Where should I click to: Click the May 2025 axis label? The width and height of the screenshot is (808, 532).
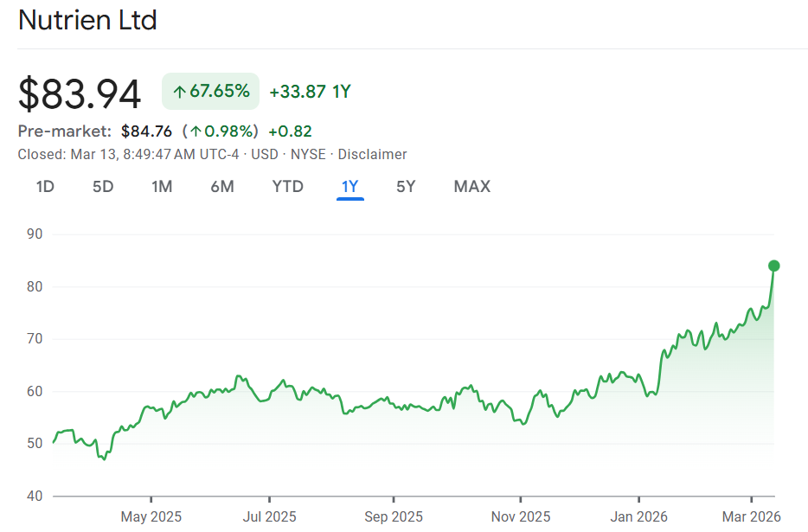151,516
